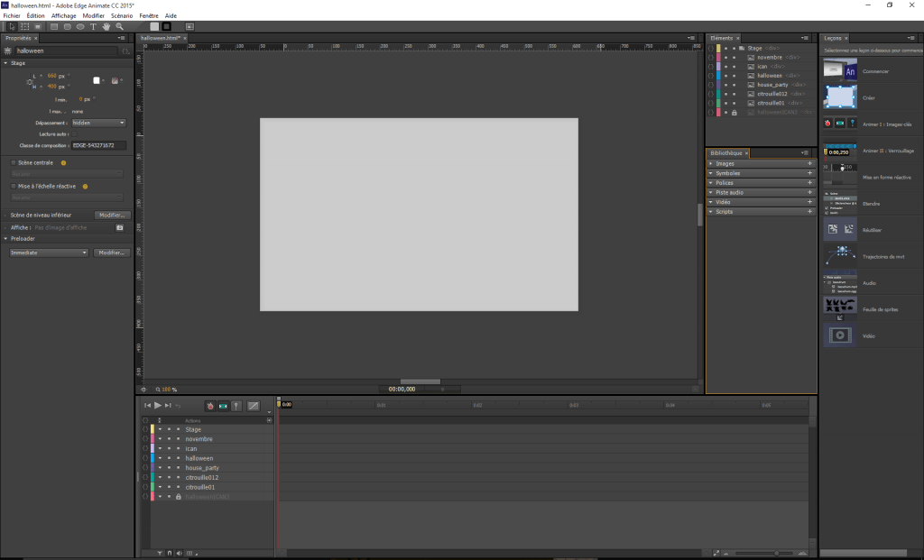This screenshot has width=924, height=560.
Task: Toggle visibility of novembre in Elements
Action: click(x=726, y=58)
